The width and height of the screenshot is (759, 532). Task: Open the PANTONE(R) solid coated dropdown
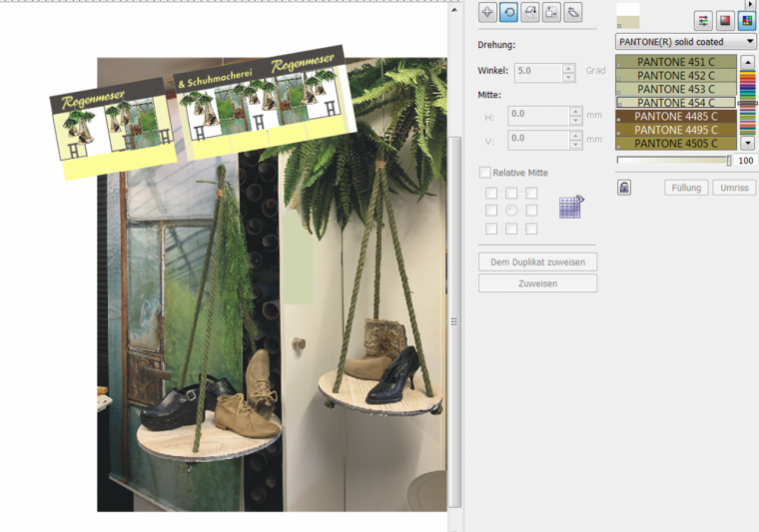tap(685, 42)
